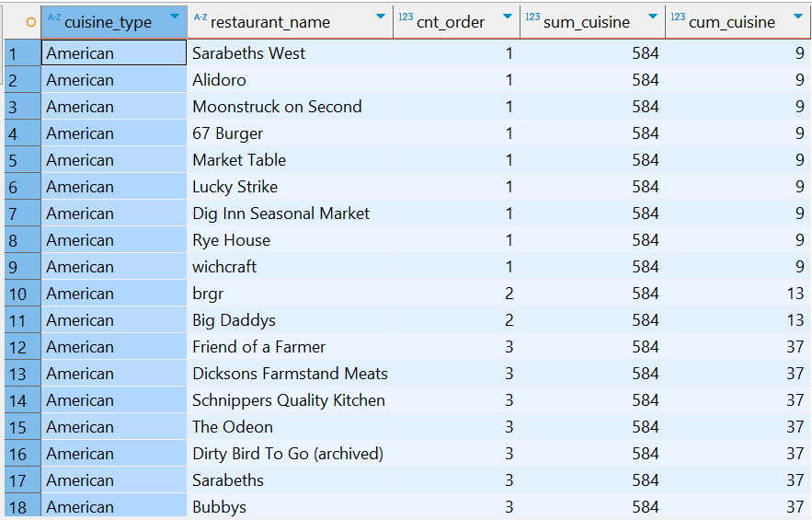The image size is (812, 520).
Task: Click cnt_order value 1 for Alidoro
Action: click(457, 80)
